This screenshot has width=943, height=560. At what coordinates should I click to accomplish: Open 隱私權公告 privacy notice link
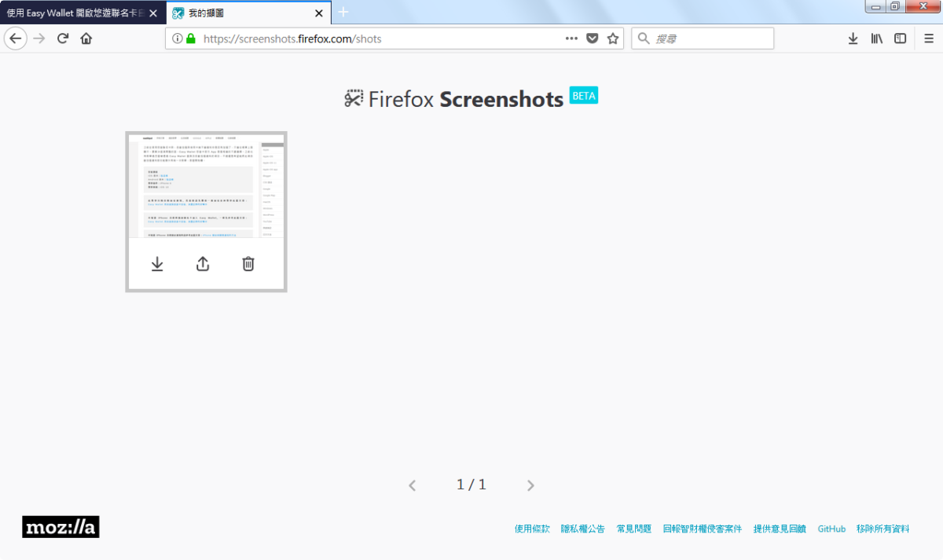(583, 529)
